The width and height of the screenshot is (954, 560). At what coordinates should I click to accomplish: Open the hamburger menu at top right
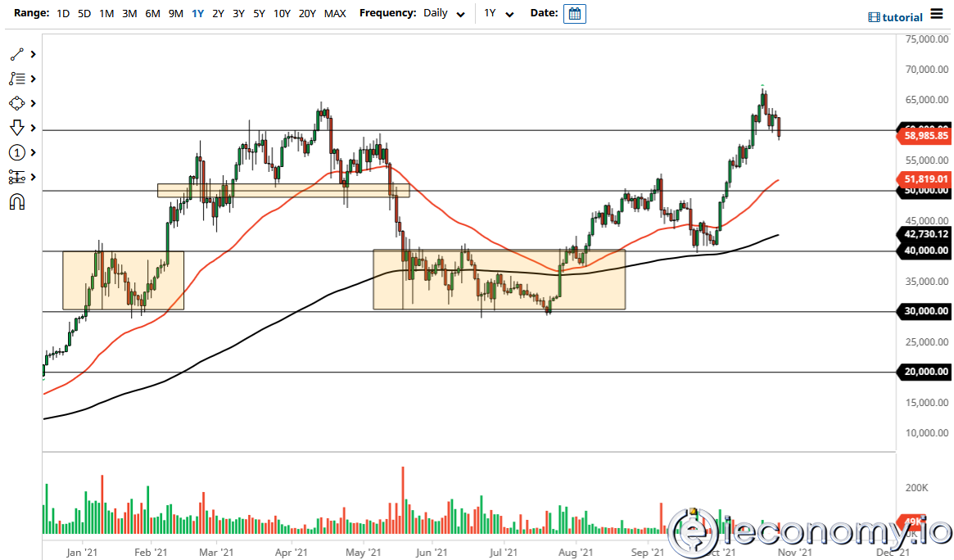point(938,16)
